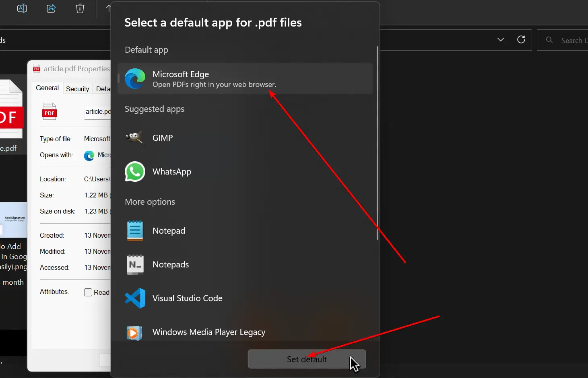Click the Set default button
The image size is (588, 378).
307,359
